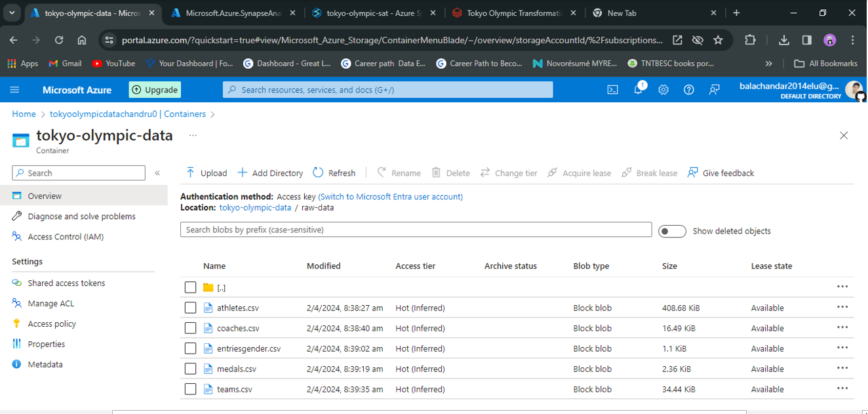Open the portal settings gear
Image resolution: width=868 pixels, height=414 pixels.
[x=663, y=90]
